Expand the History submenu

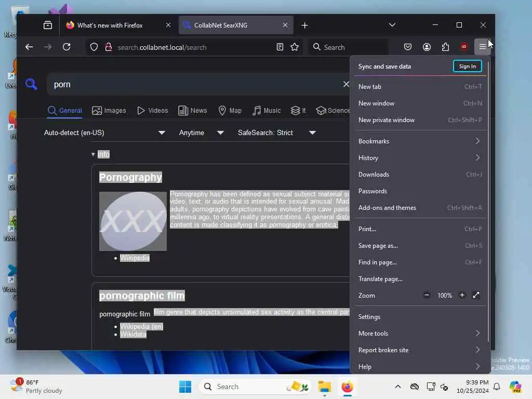tap(420, 158)
